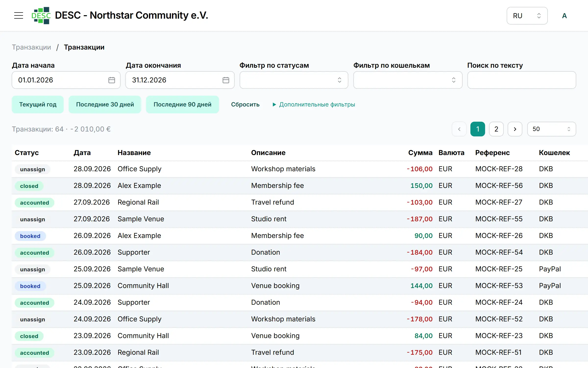588x368 pixels.
Task: Click the Референс column header
Action: click(492, 153)
